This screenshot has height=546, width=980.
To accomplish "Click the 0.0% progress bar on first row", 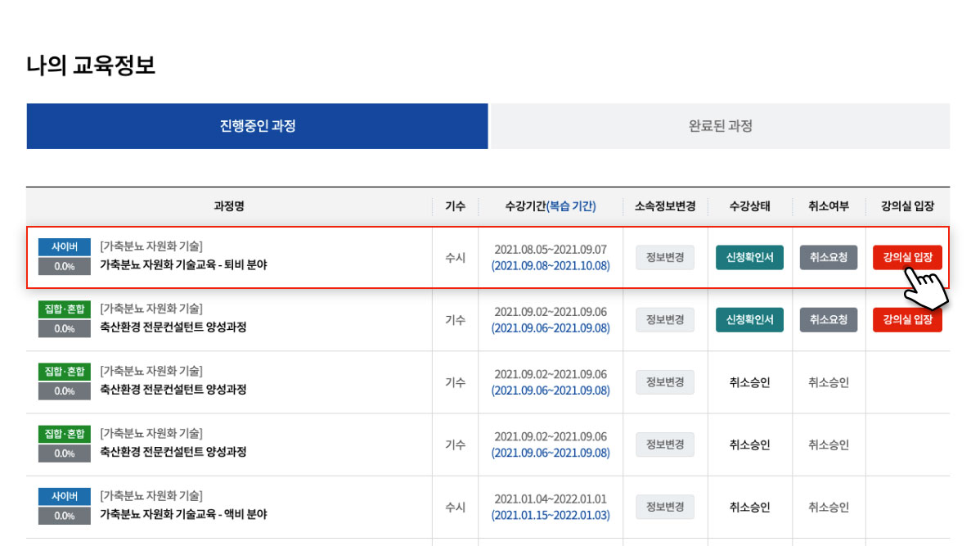I will [x=63, y=264].
